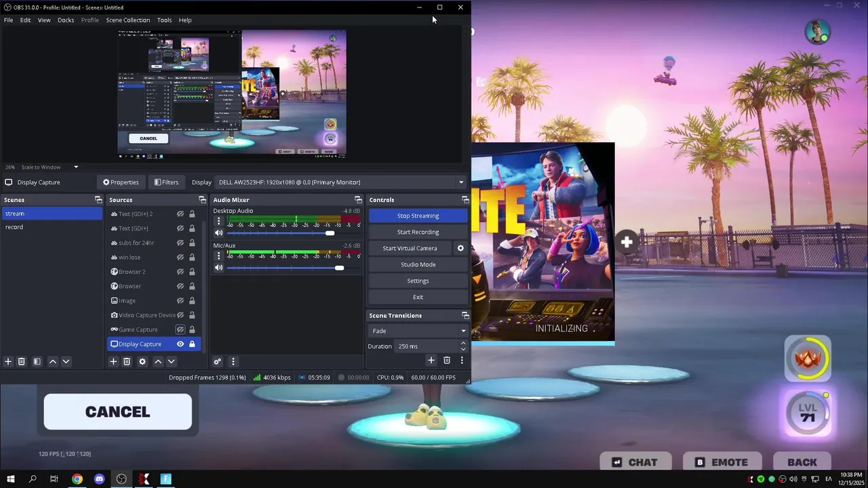Open Google Chrome from the taskbar
868x488 pixels.
[77, 479]
